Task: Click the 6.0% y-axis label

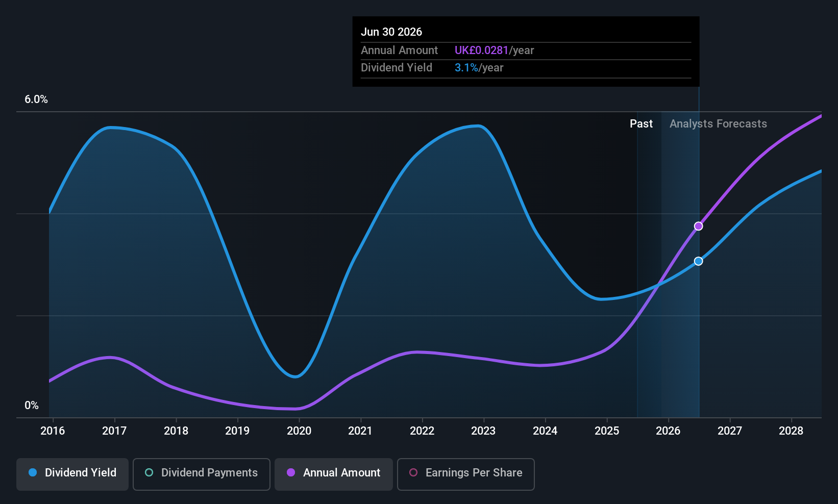Action: point(36,99)
